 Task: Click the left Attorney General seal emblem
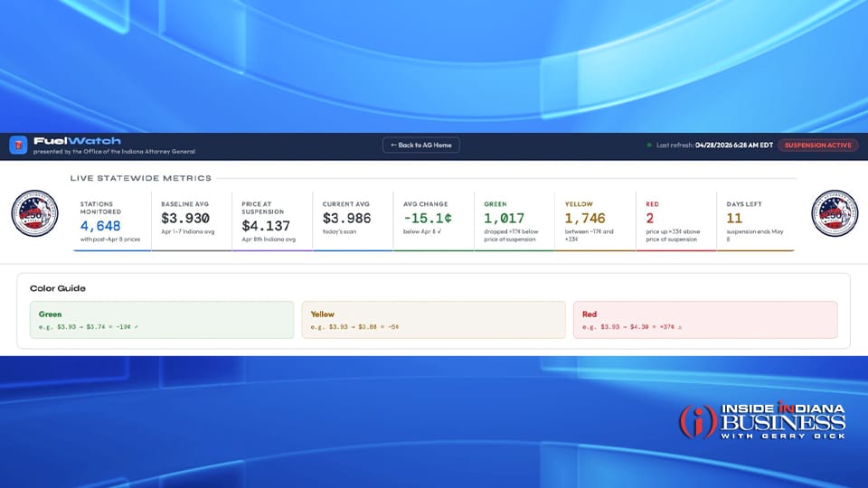34,213
